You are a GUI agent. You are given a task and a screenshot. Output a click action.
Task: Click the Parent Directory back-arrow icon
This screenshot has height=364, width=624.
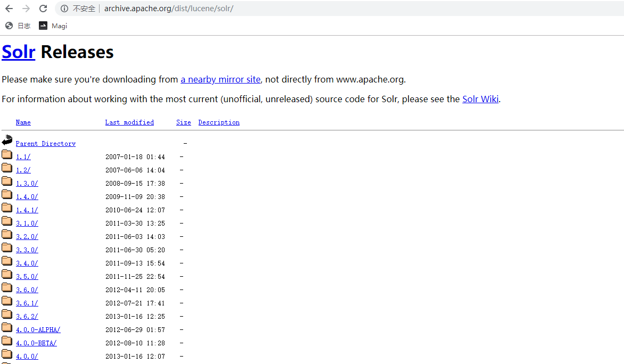click(7, 139)
